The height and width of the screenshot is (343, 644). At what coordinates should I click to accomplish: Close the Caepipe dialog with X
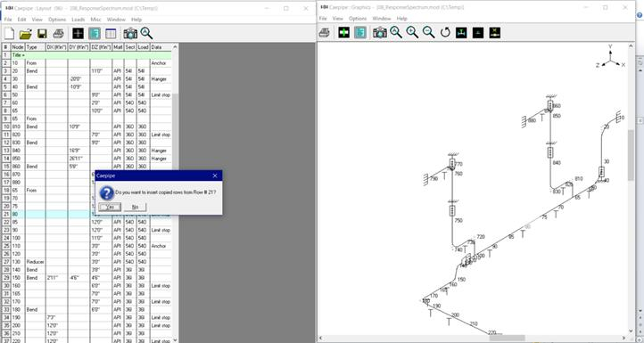(215, 176)
